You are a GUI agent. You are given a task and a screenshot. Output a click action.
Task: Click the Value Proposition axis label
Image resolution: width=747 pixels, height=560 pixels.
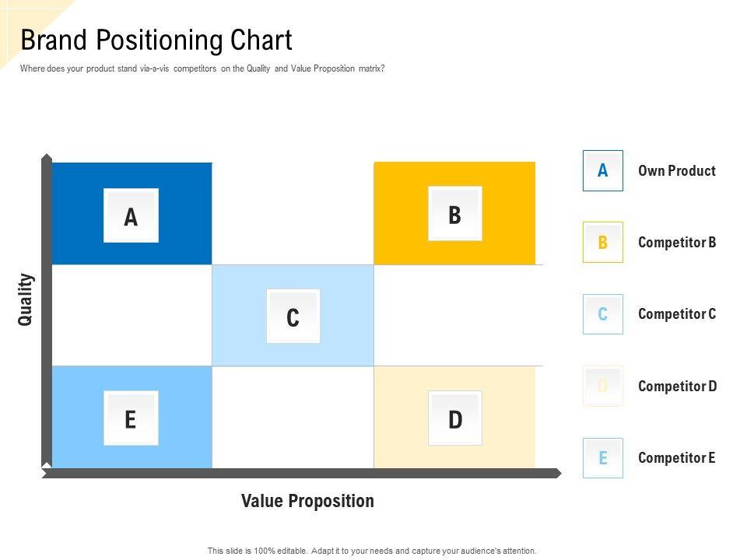point(307,501)
